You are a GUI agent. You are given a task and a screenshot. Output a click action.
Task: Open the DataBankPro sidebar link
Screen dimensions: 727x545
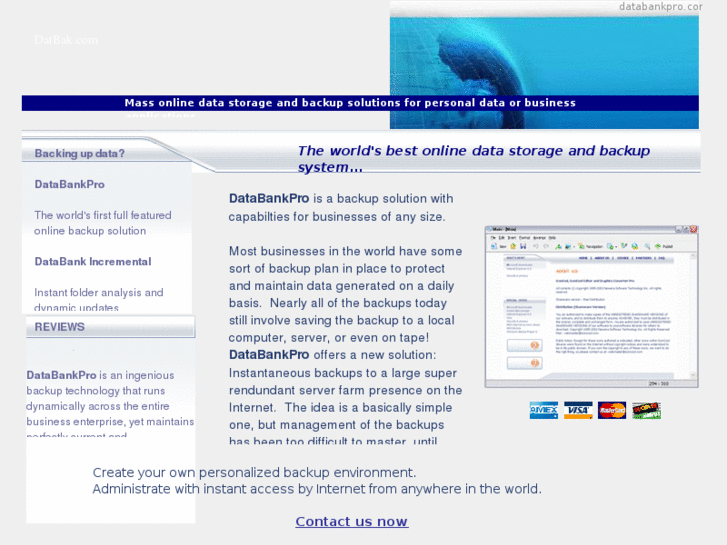tap(70, 184)
